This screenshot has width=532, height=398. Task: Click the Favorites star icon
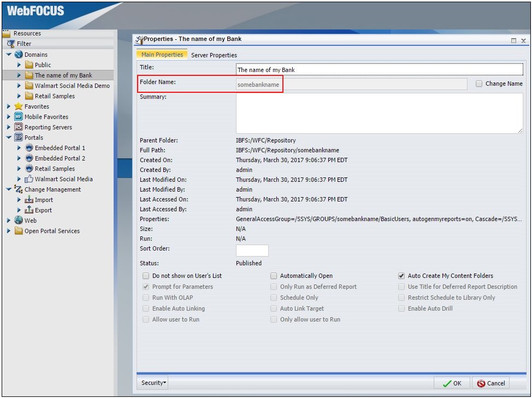(19, 106)
